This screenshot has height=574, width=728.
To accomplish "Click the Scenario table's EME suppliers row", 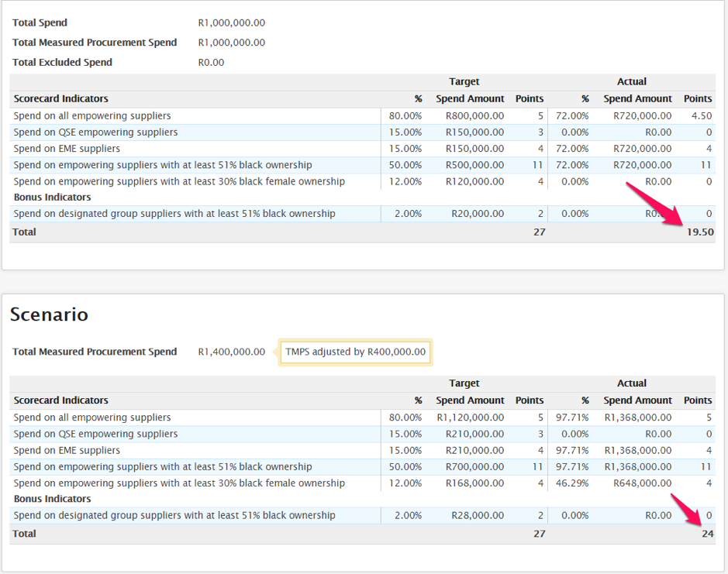I will pos(362,451).
